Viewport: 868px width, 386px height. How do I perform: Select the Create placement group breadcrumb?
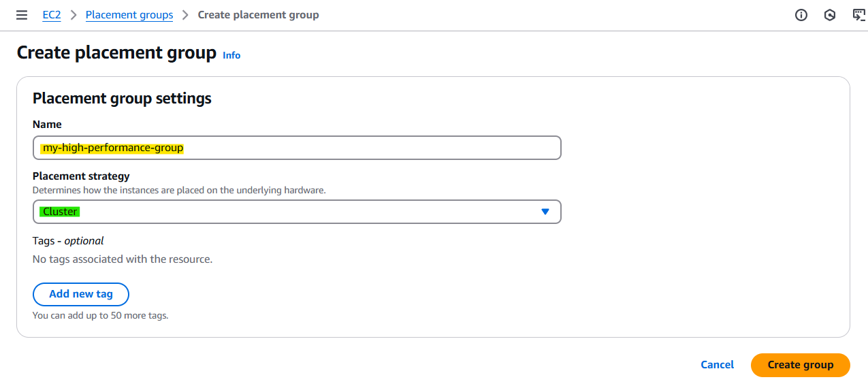258,15
